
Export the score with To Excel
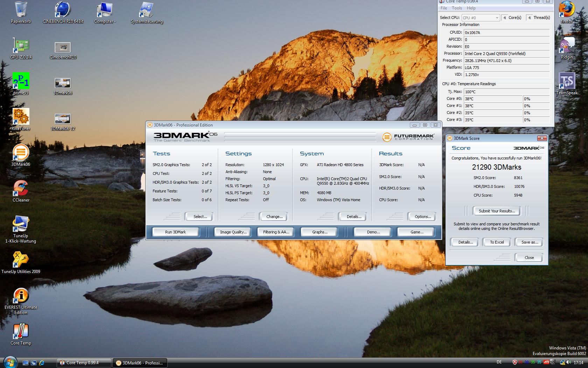coord(497,242)
